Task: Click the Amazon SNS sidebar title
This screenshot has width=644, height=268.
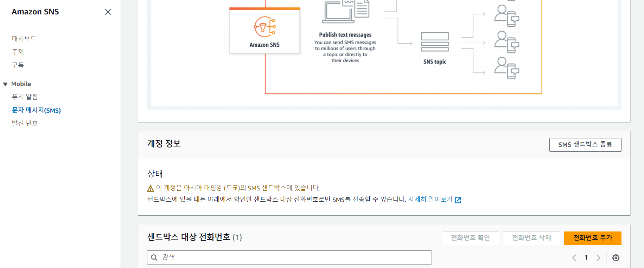Action: click(x=35, y=12)
